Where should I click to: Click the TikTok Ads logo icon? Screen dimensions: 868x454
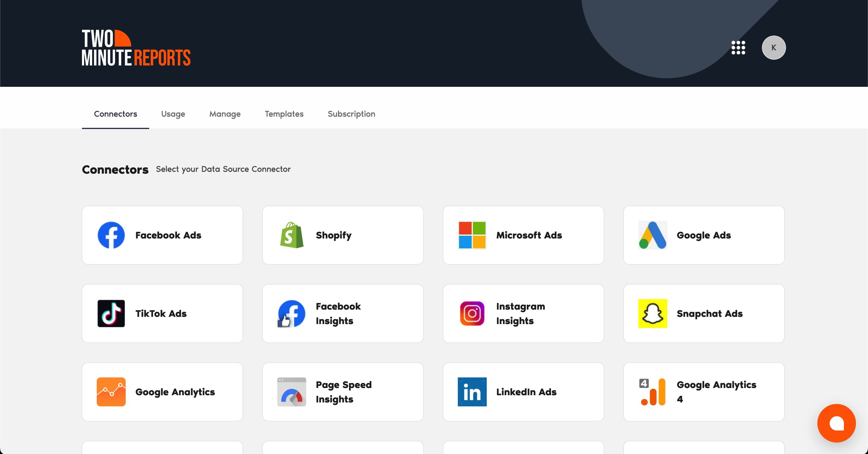coord(111,314)
